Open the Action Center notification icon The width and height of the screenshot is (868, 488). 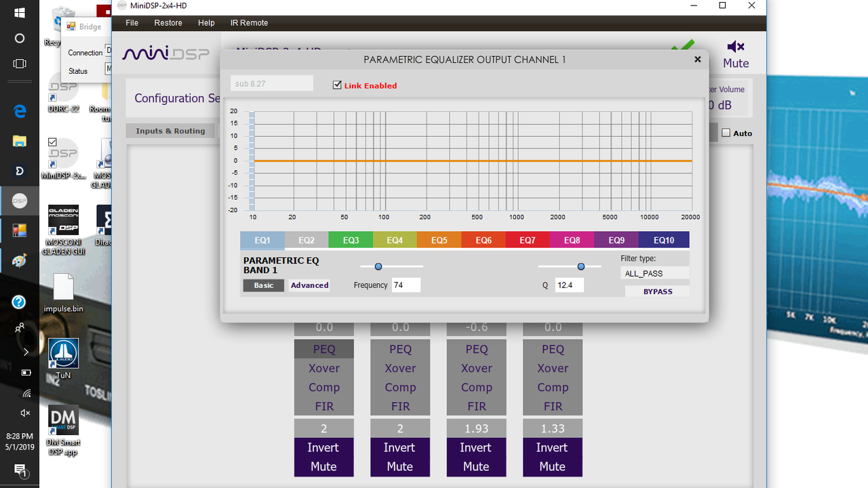(x=20, y=470)
